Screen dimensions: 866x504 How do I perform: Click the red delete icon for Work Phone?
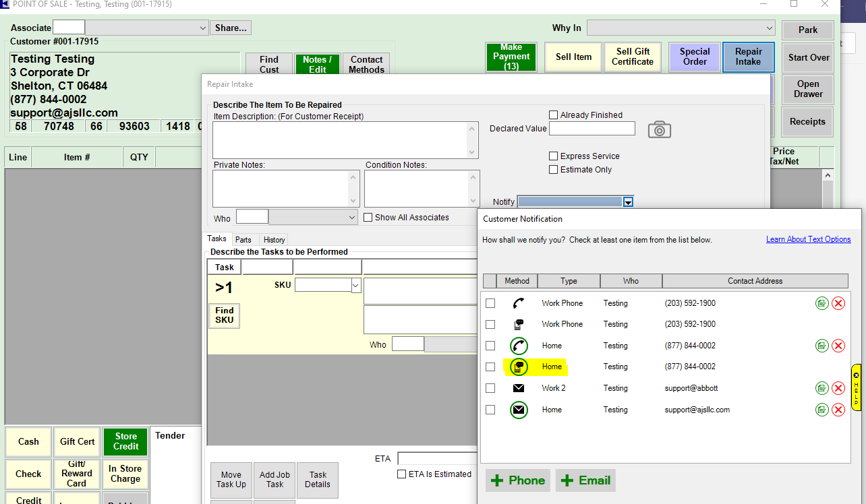coord(838,303)
